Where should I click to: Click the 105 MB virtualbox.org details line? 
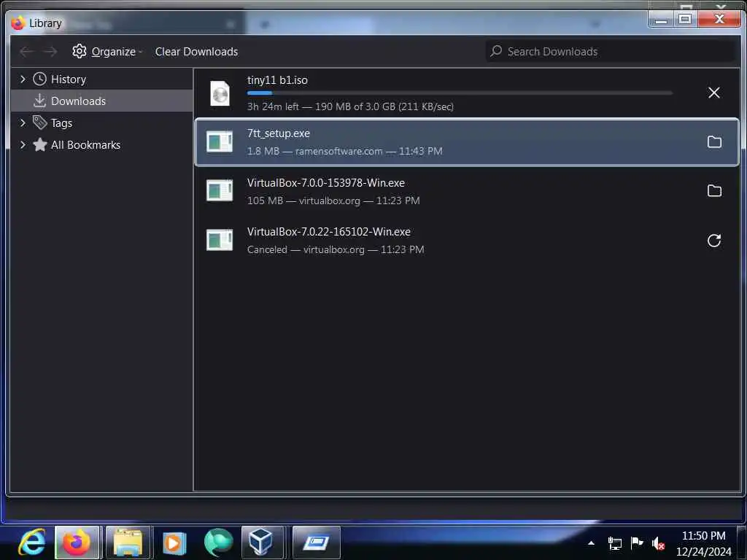[333, 201]
